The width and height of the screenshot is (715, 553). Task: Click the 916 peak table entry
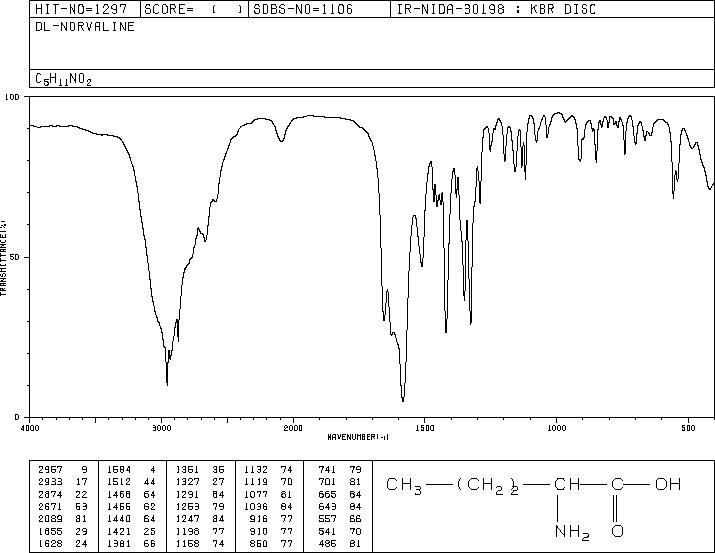pos(259,519)
